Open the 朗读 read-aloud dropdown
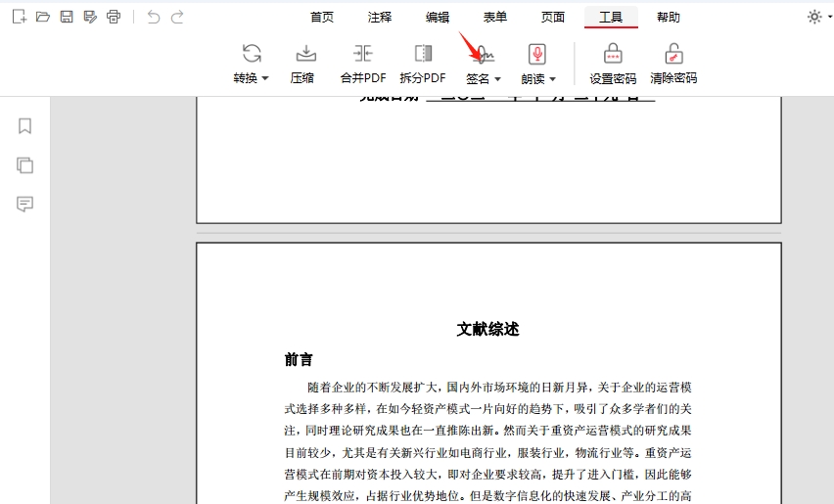Image resolution: width=834 pixels, height=504 pixels. click(x=538, y=65)
